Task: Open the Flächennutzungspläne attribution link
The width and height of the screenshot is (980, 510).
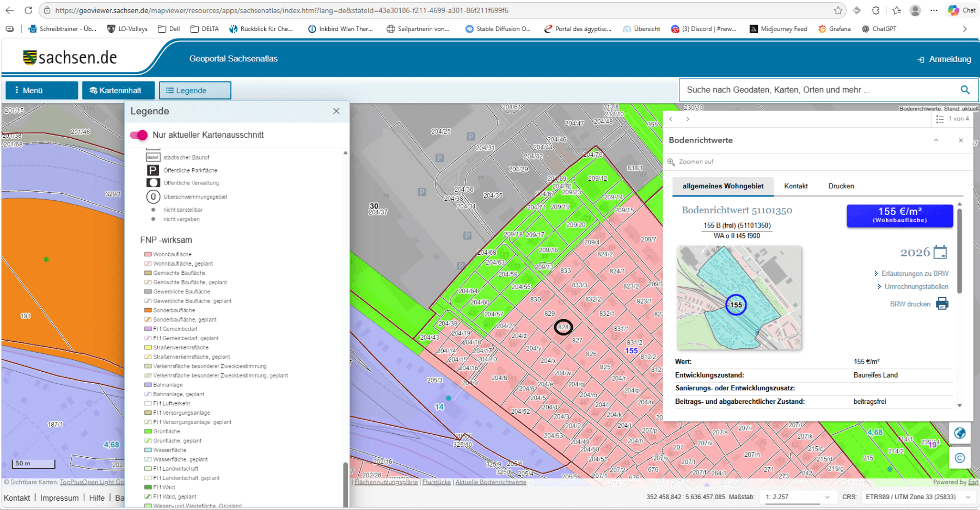Action: 387,482
